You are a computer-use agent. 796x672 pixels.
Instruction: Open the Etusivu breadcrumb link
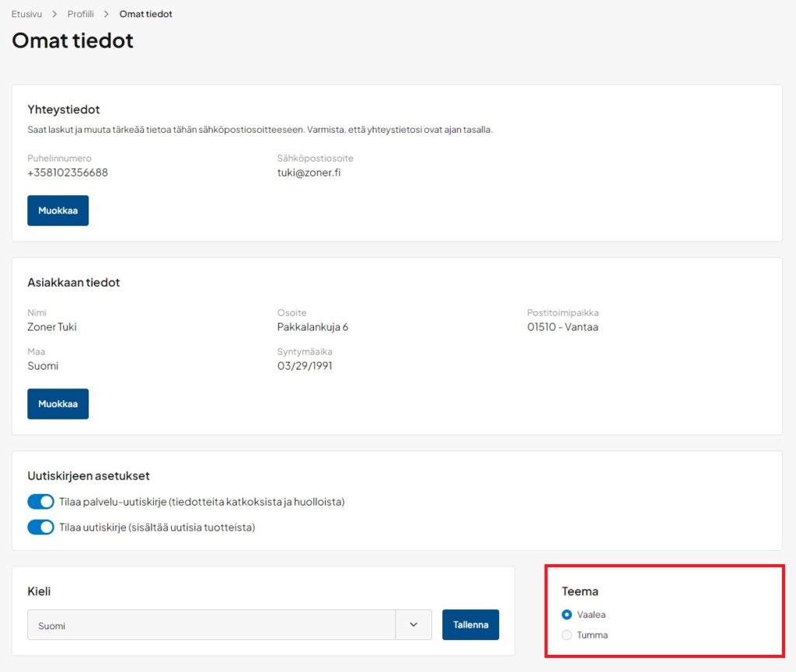[x=26, y=14]
